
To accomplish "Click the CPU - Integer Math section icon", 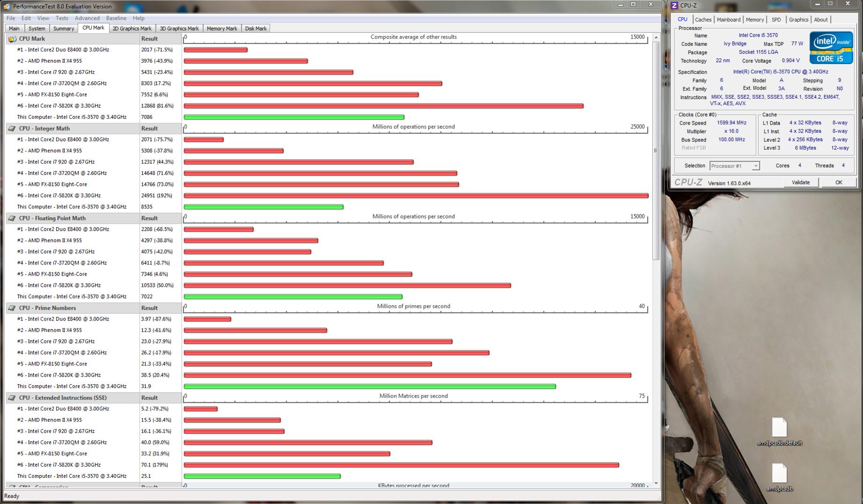I will 12,129.
